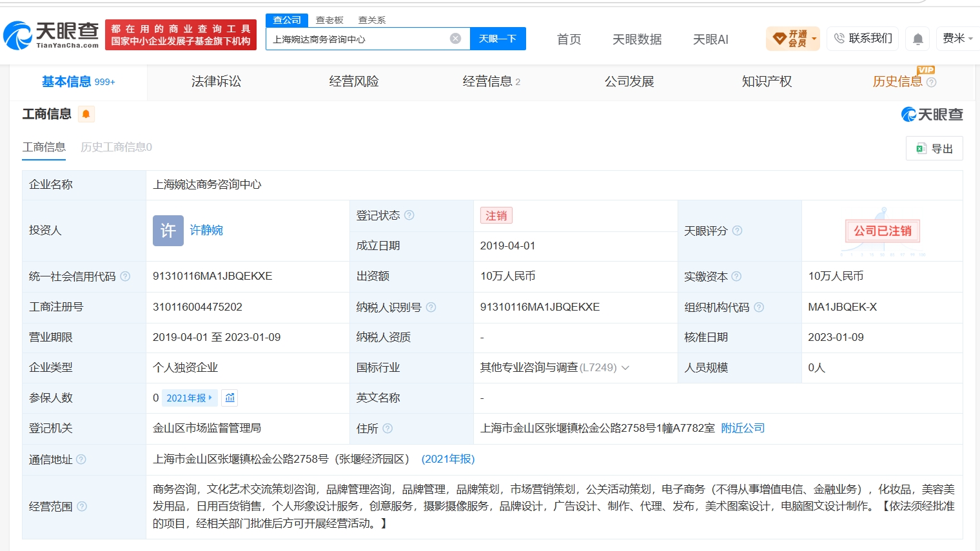Image resolution: width=980 pixels, height=551 pixels.
Task: Click the Excel icon on the 导出 button
Action: click(x=921, y=149)
